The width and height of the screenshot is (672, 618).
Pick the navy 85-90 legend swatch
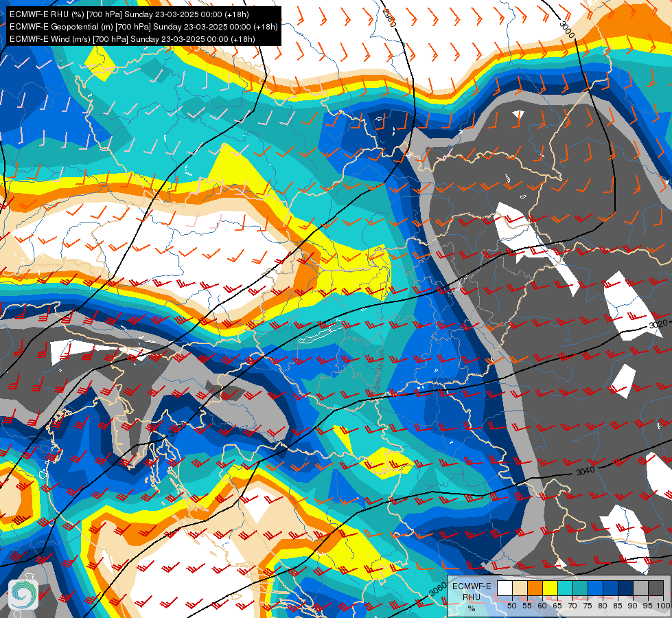tap(626, 588)
